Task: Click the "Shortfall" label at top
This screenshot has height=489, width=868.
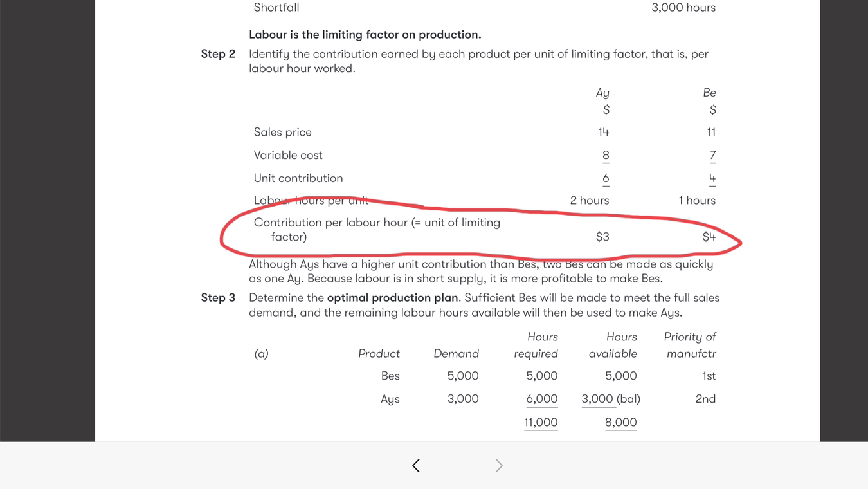Action: [x=276, y=8]
